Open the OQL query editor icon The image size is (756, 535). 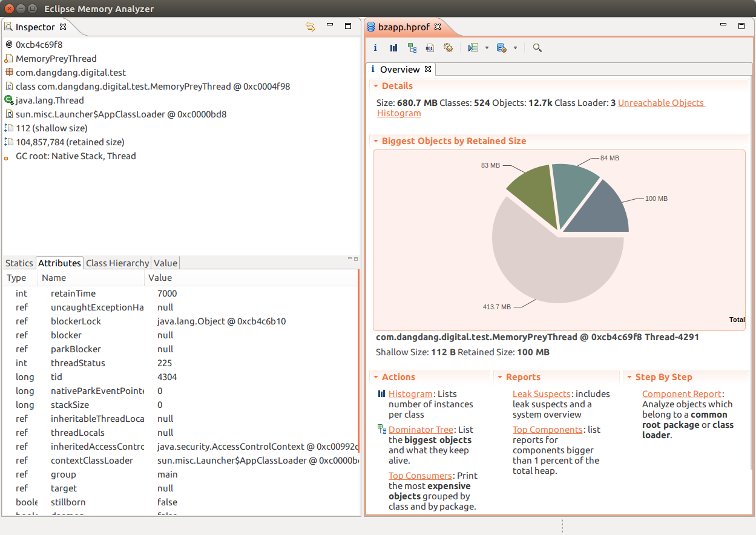coord(430,48)
